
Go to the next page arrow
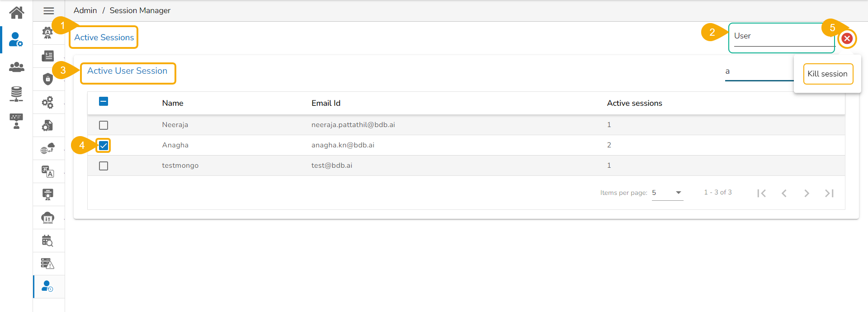(x=807, y=194)
